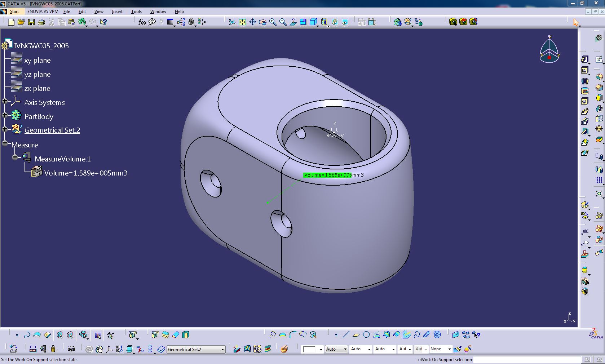Click the Paste clipboard icon
This screenshot has height=364, width=605.
pos(72,22)
